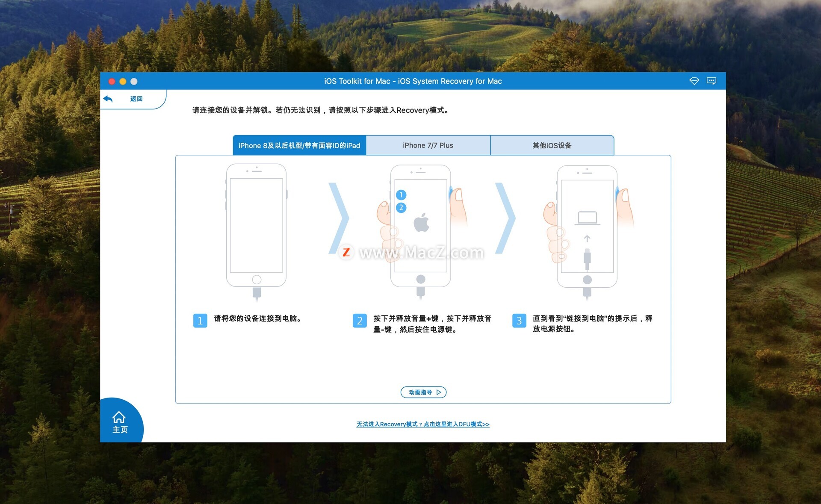Screen dimensions: 821x504
Task: Minimize the window with yellow button
Action: (x=123, y=81)
